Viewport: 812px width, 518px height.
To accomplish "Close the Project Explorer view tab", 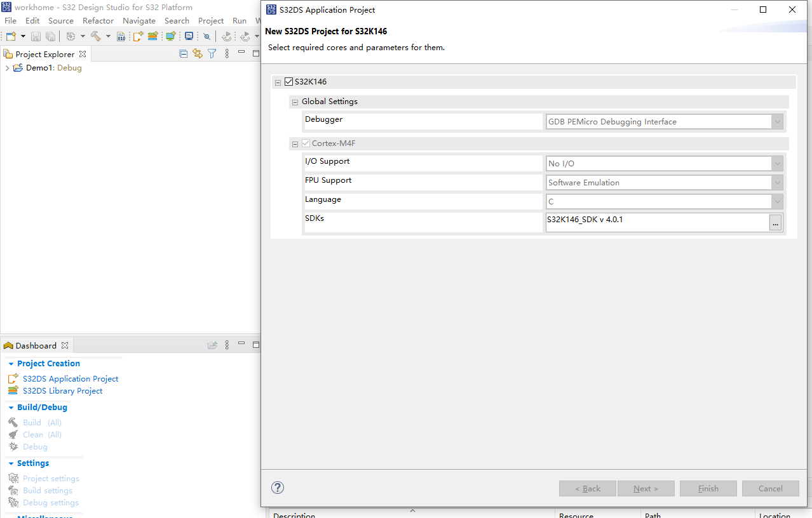I will point(83,54).
